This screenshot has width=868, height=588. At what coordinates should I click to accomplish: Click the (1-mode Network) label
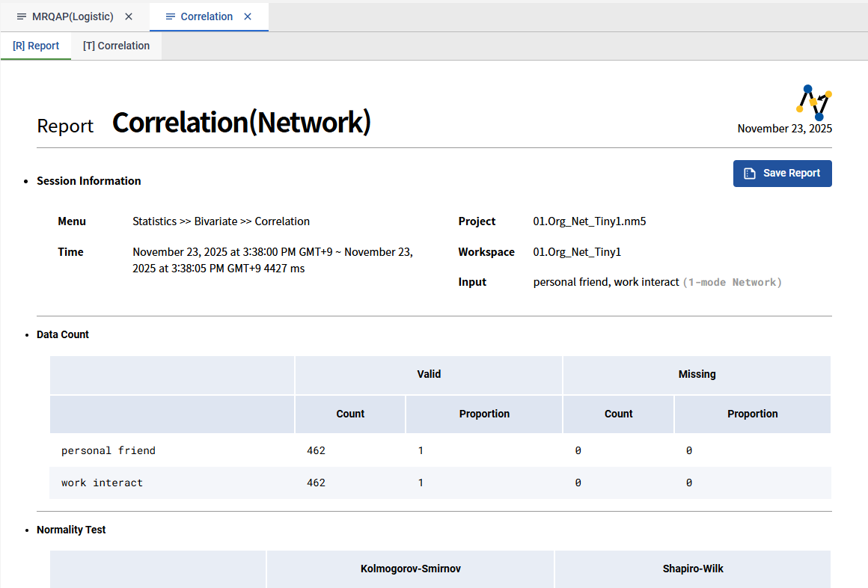click(732, 282)
